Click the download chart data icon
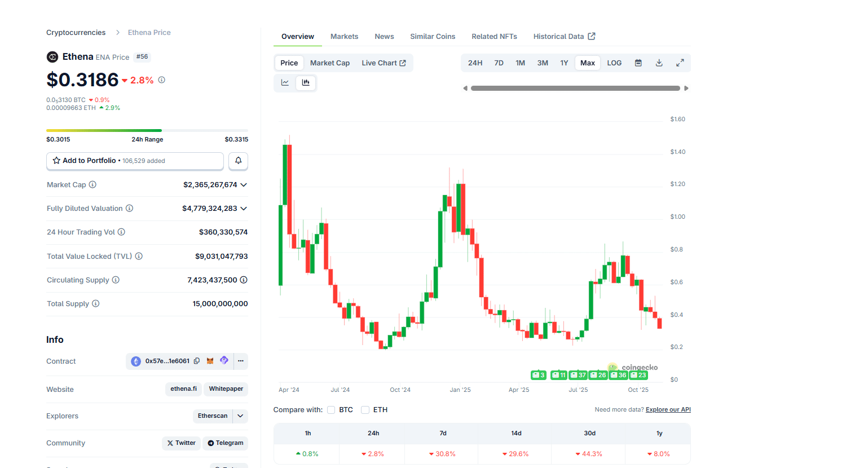The image size is (868, 468). tap(659, 63)
